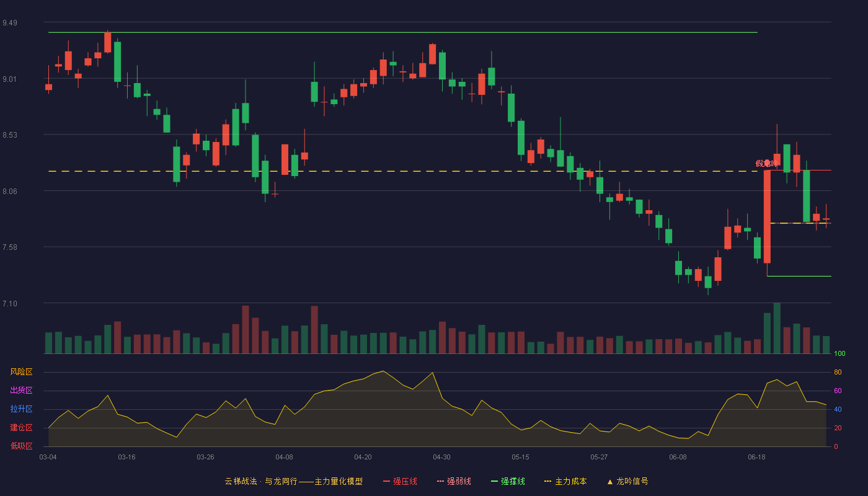This screenshot has height=496, width=868.
Task: Click the 03-16 date axis label
Action: [x=126, y=457]
